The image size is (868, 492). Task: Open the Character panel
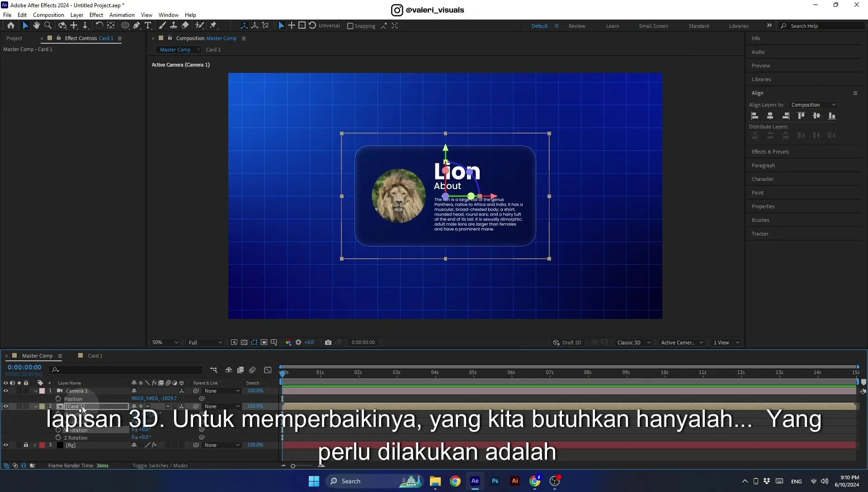pyautogui.click(x=762, y=179)
